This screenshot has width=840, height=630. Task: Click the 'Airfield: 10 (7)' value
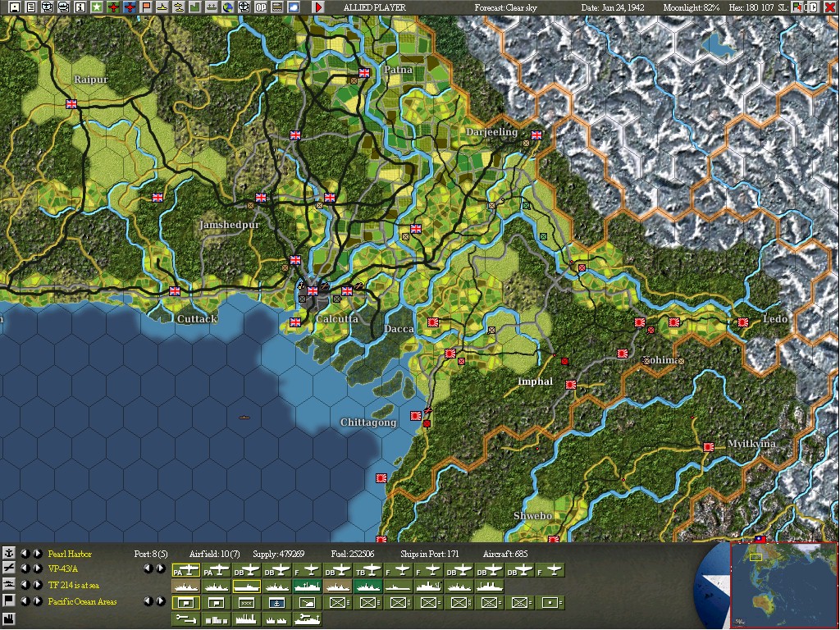pyautogui.click(x=214, y=554)
